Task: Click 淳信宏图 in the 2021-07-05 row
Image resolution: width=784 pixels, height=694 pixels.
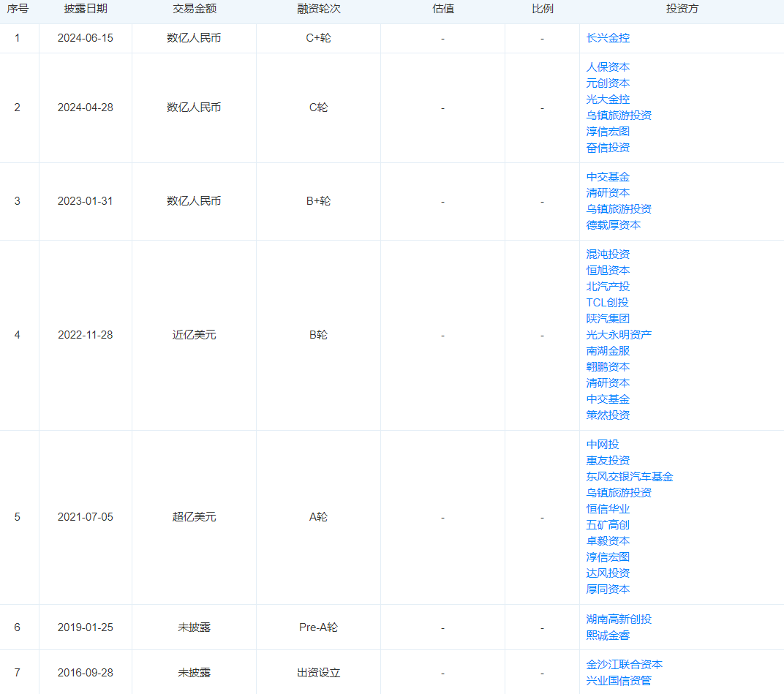Action: tap(608, 557)
